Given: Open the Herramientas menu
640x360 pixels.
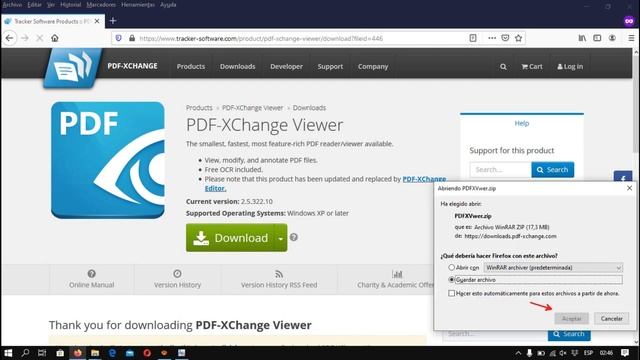Looking at the screenshot, I should click(138, 5).
